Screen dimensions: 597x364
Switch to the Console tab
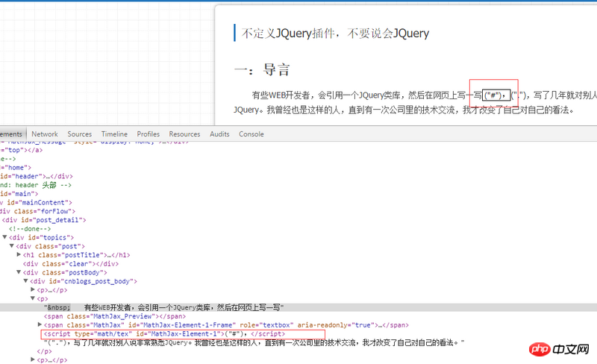click(251, 134)
